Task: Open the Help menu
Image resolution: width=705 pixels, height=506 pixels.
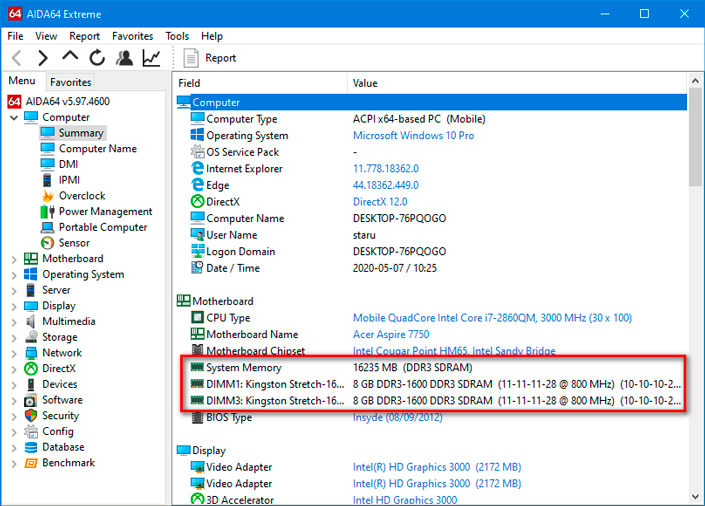Action: [212, 36]
